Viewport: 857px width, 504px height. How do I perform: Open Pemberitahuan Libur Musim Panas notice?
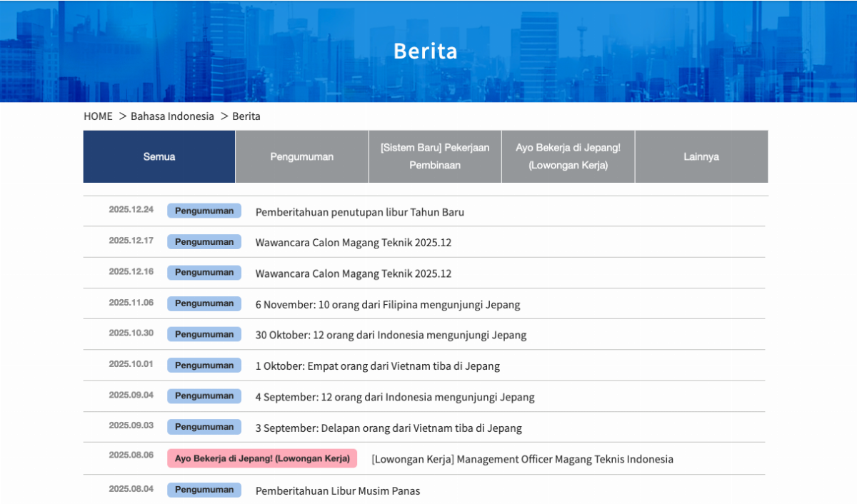[x=338, y=490]
